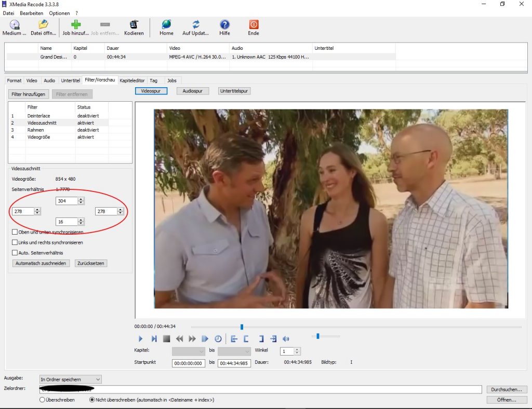
Task: Add a job with the green plus icon
Action: tap(76, 24)
